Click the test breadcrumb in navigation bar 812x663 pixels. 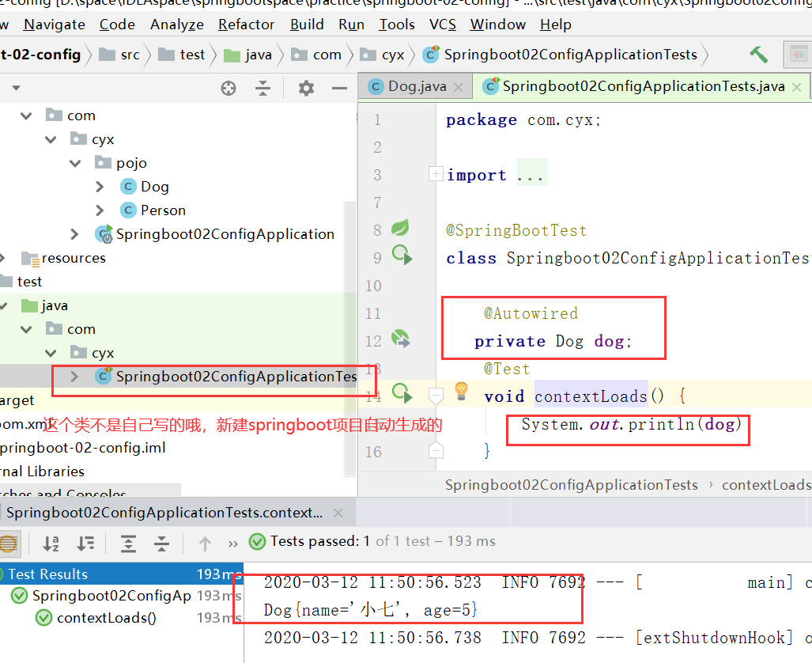point(182,55)
